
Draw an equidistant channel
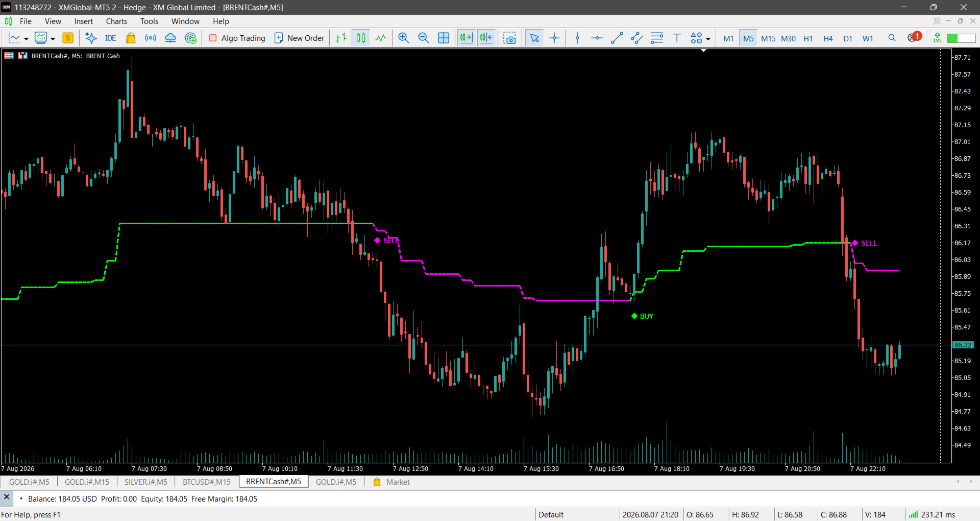pos(637,38)
